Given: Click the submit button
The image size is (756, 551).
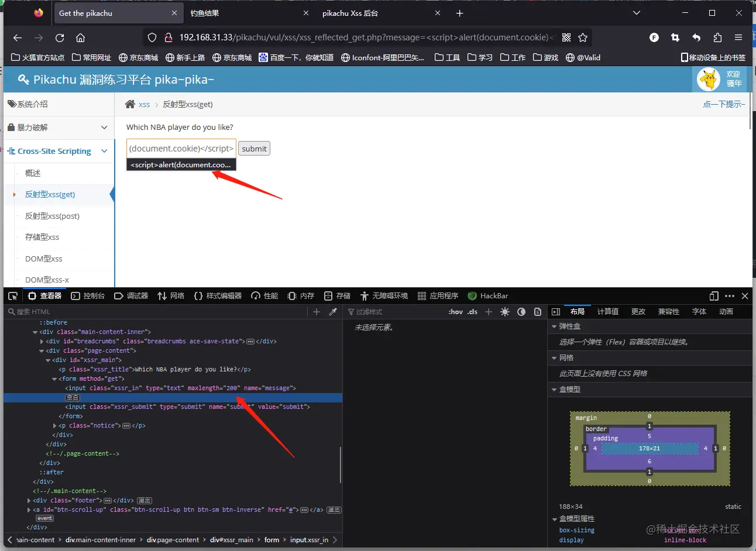Looking at the screenshot, I should 254,149.
